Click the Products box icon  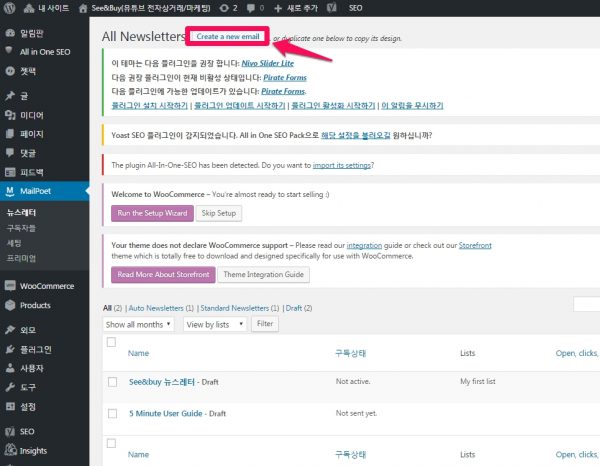pyautogui.click(x=10, y=305)
